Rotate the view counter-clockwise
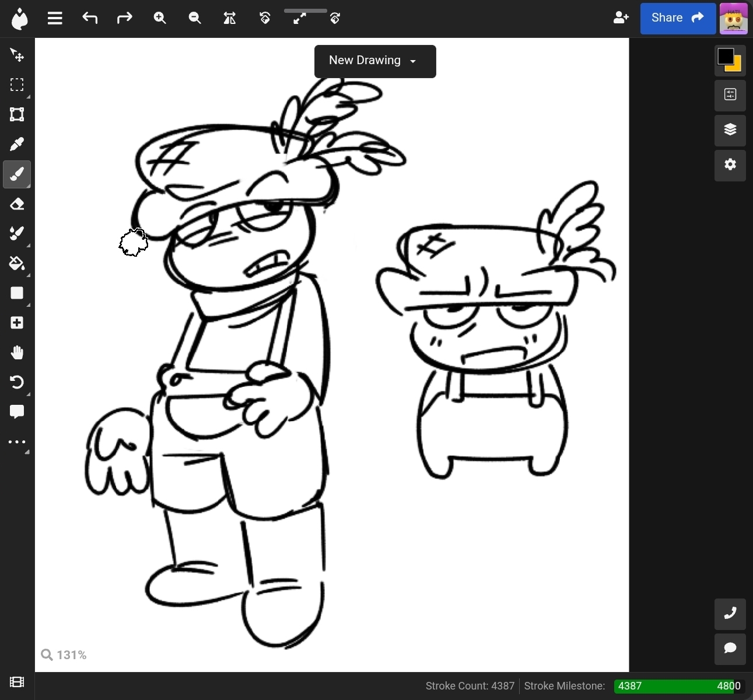The image size is (753, 700). coord(265,18)
